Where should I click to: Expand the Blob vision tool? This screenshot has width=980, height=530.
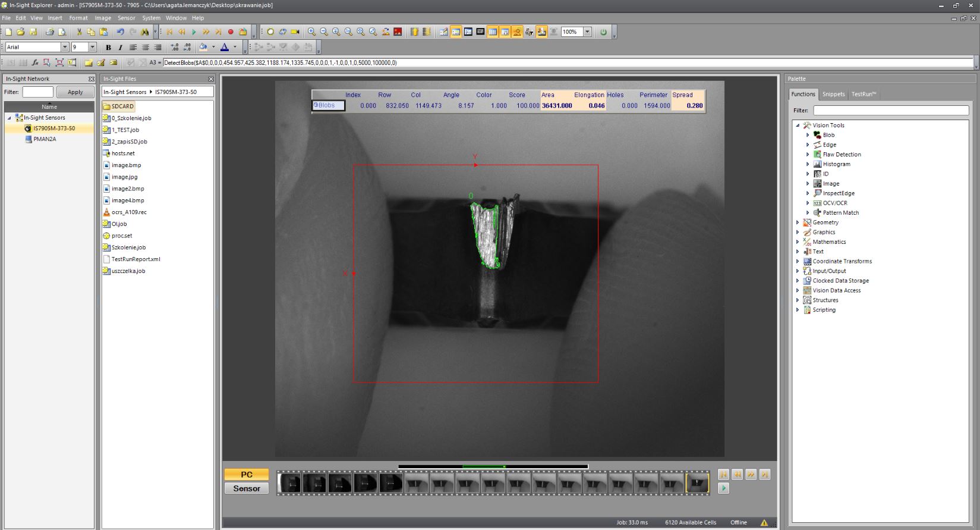pyautogui.click(x=807, y=135)
